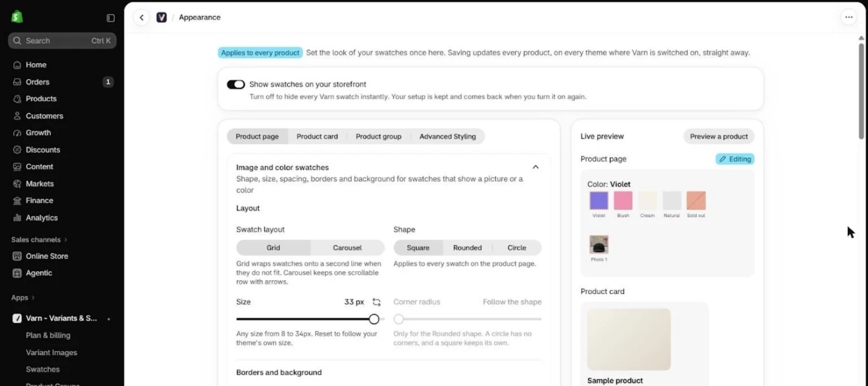The height and width of the screenshot is (386, 868).
Task: Open the three-dot more options menu
Action: point(849,17)
